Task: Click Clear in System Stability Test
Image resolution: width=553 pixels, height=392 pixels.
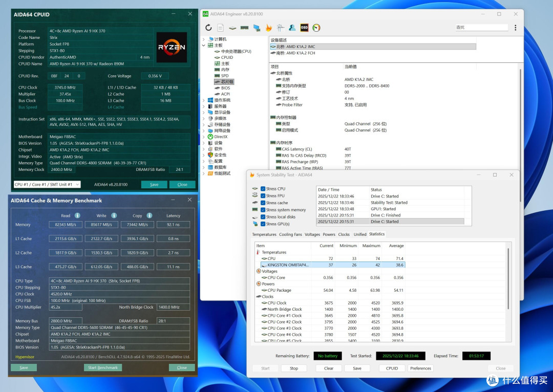Action: (329, 368)
